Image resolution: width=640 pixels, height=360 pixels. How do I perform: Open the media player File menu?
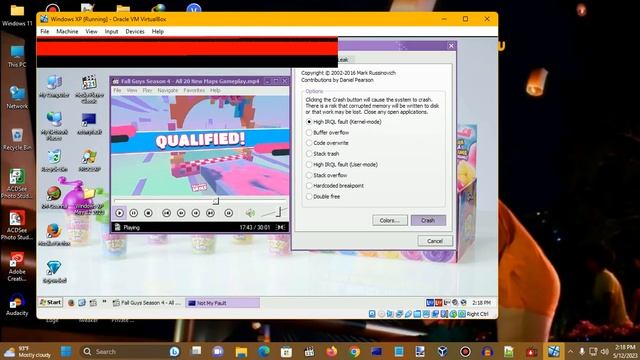[117, 90]
